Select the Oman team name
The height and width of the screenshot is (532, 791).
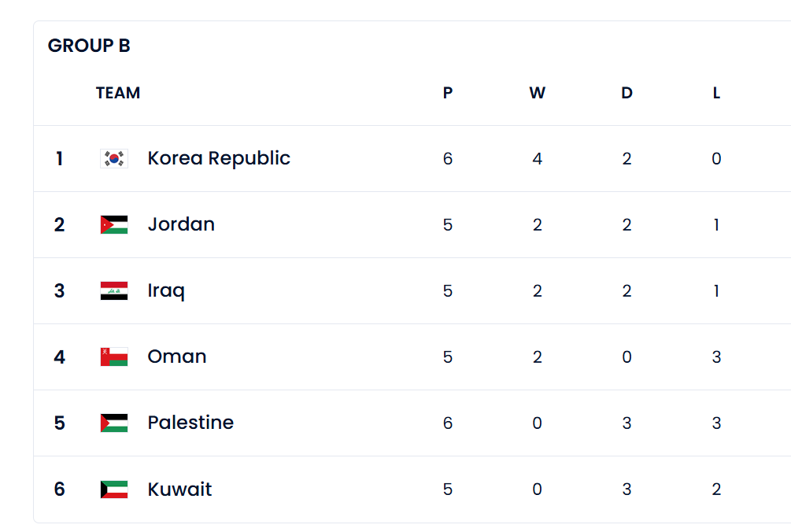(176, 357)
